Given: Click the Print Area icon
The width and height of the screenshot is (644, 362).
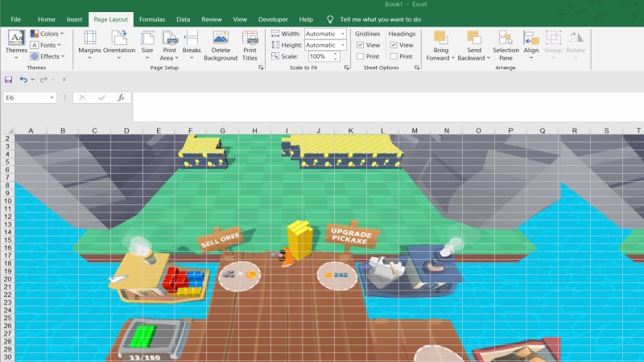Looking at the screenshot, I should tap(169, 38).
